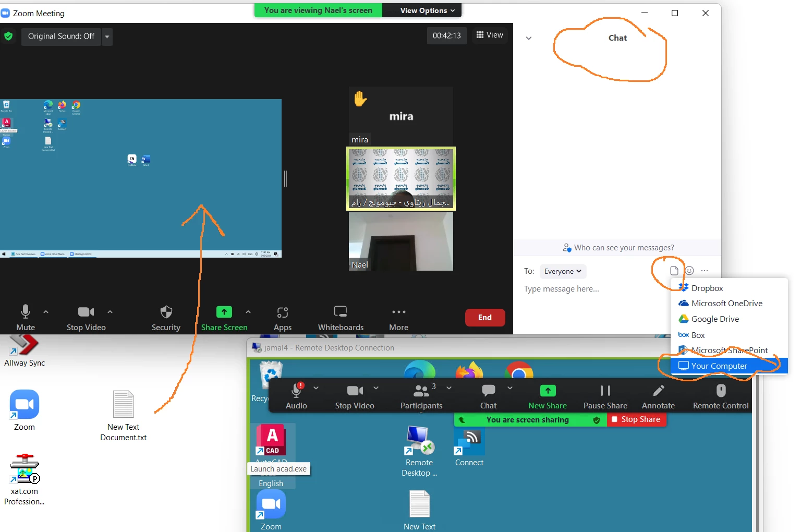Viewport: 801px width, 532px height.
Task: Open the Annotate pencil tool
Action: tap(658, 396)
